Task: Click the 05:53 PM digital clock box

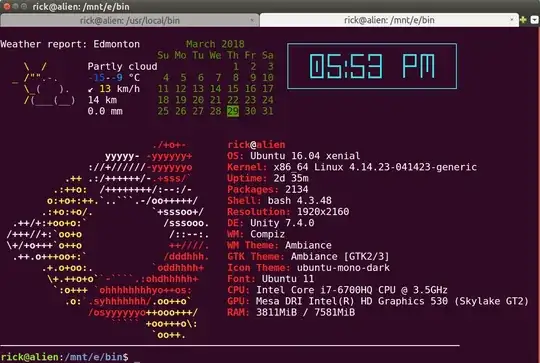Action: (x=372, y=66)
